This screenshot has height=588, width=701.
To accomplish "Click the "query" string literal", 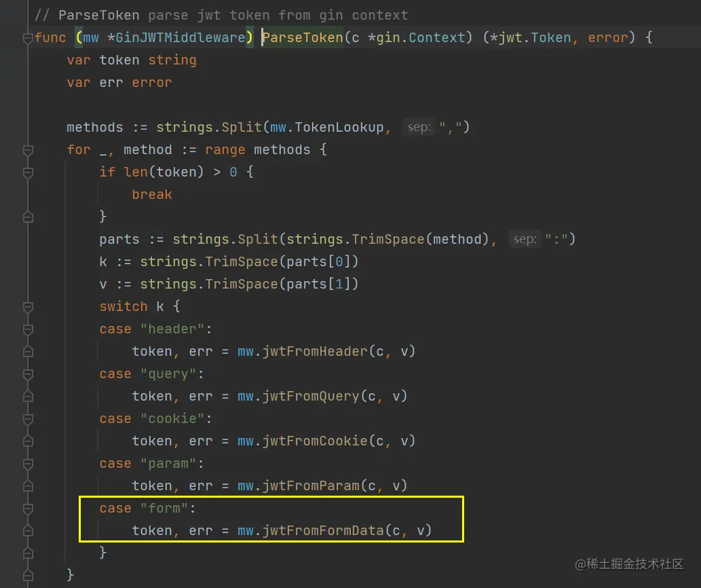I will click(168, 374).
